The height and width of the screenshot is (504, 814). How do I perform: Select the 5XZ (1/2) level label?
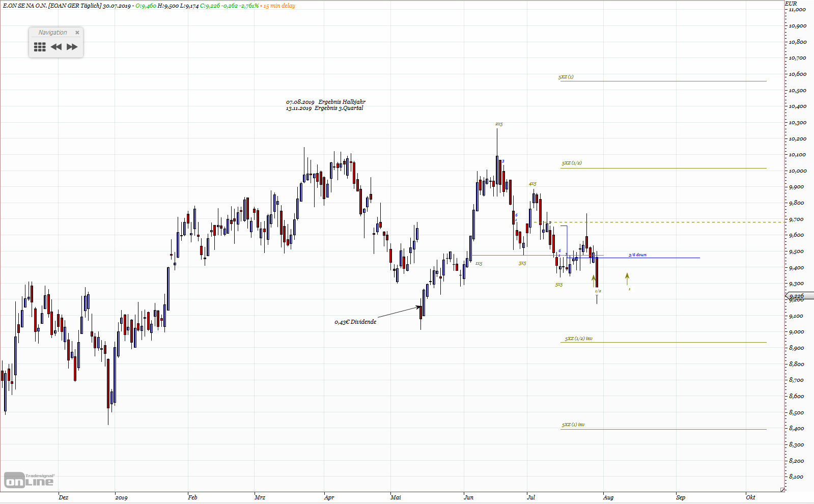pos(572,163)
